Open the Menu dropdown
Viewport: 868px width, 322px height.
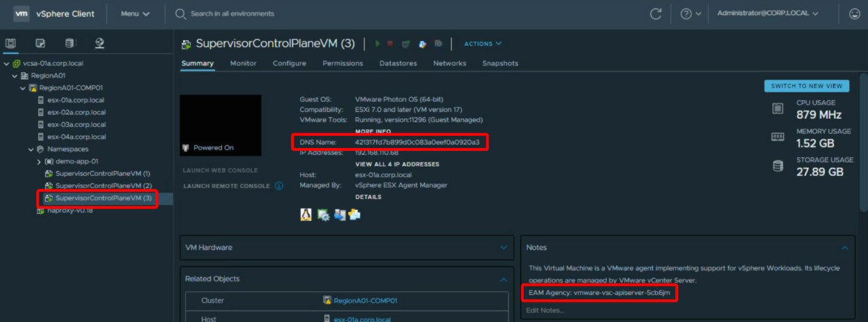click(135, 14)
